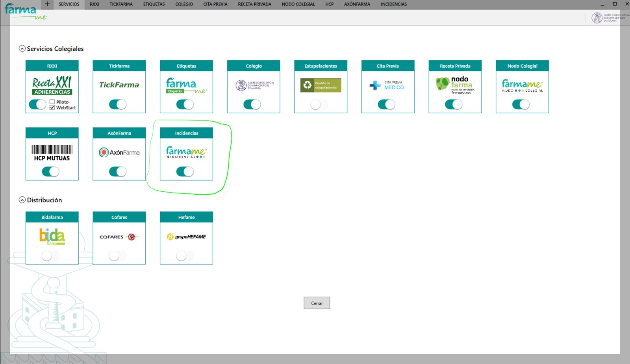Open the RECETA PRIVADA tab
This screenshot has height=364, width=630.
click(x=255, y=4)
